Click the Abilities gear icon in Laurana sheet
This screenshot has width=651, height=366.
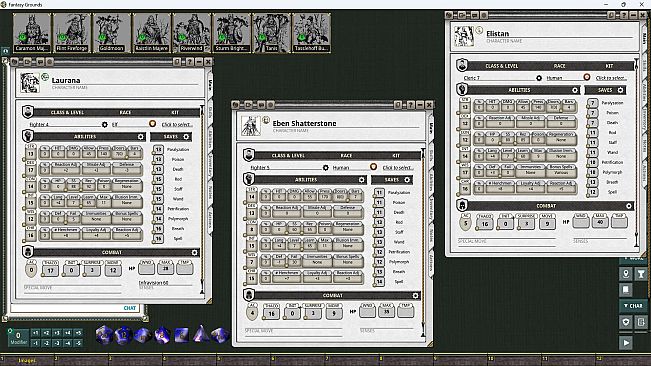click(141, 137)
